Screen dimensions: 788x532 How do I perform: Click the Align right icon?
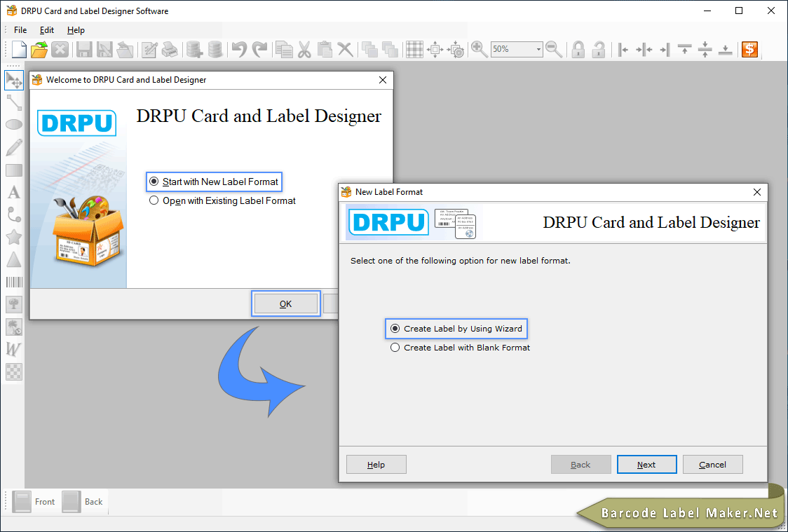(x=665, y=49)
